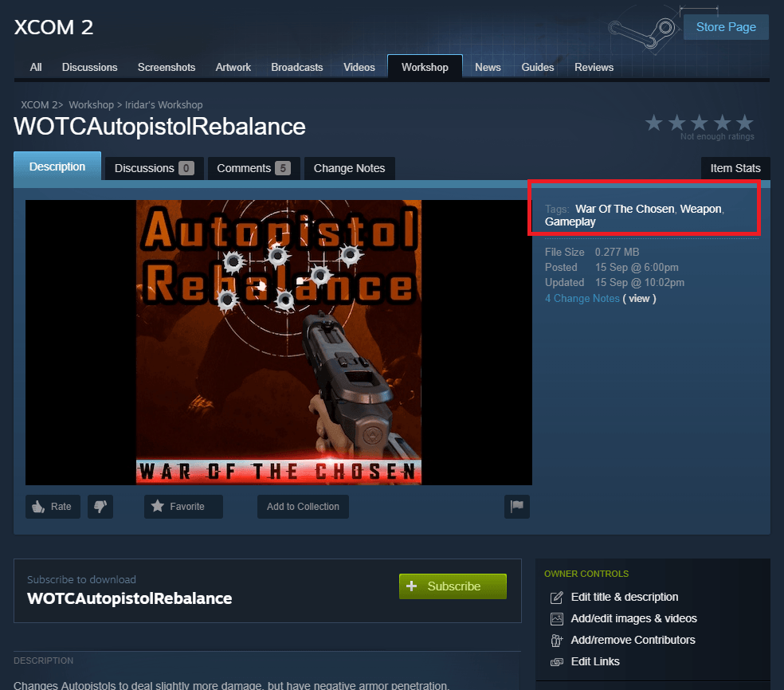Select the Workshop tab
The height and width of the screenshot is (690, 784).
[425, 67]
